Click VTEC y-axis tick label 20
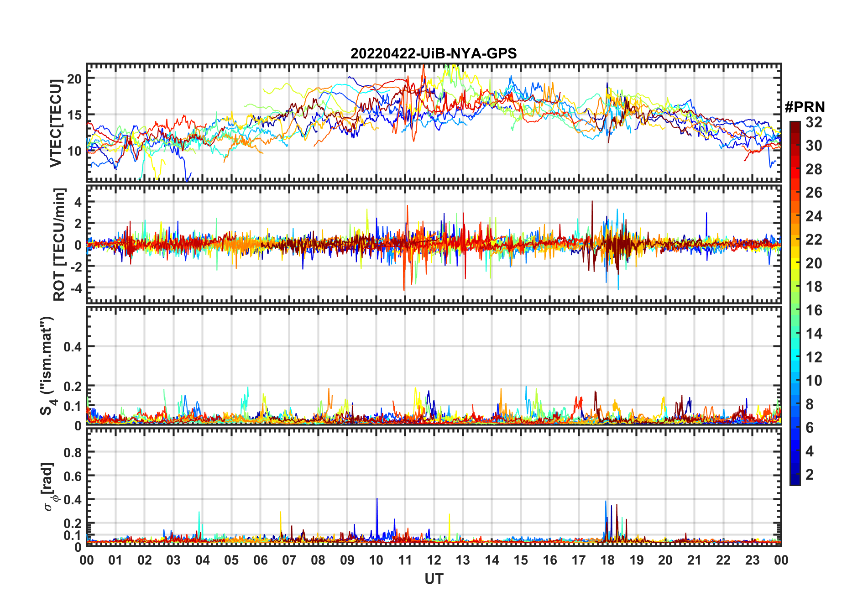Viewport: 868px width, 607px height. pos(74,78)
